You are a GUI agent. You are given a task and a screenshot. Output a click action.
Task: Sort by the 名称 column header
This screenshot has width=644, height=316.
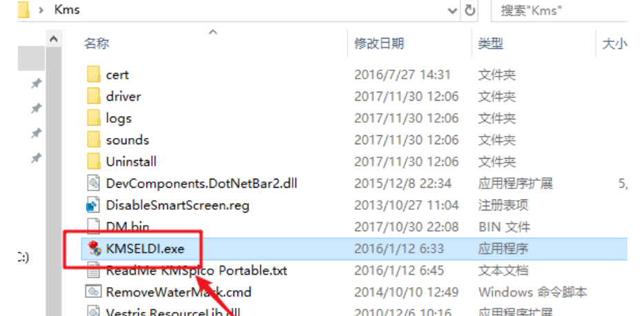(x=97, y=43)
